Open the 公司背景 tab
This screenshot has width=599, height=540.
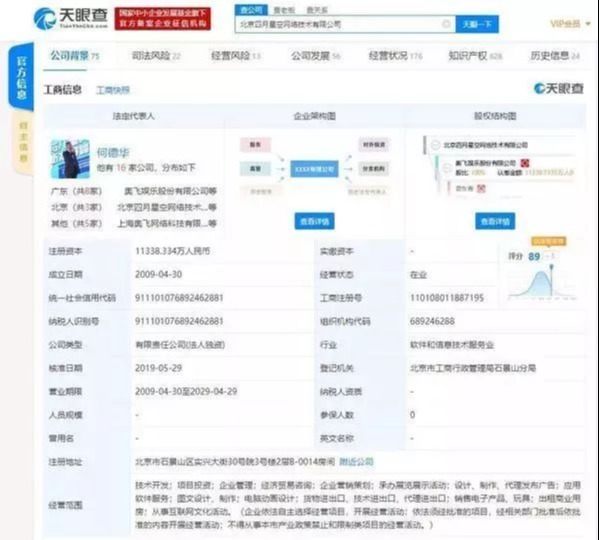(74, 56)
